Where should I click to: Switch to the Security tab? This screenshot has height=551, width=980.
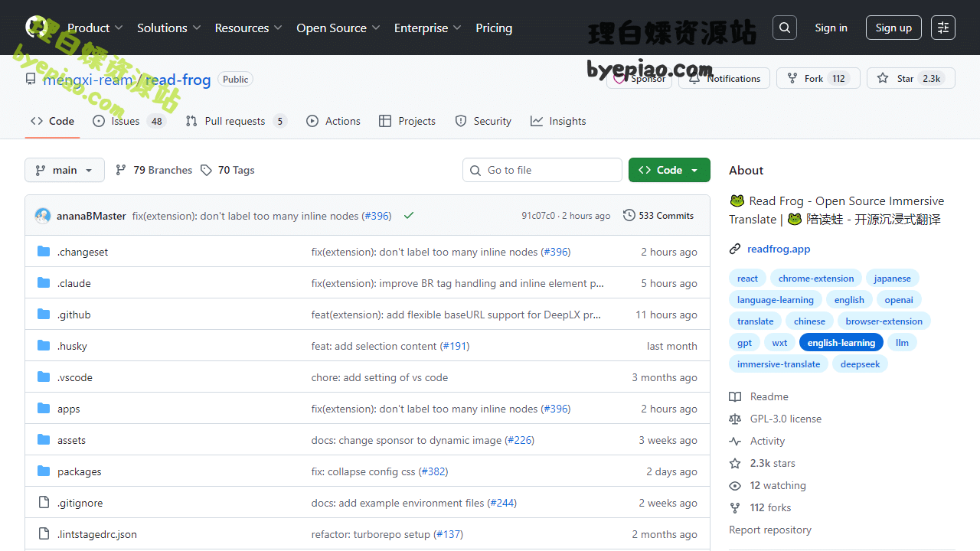tap(483, 121)
